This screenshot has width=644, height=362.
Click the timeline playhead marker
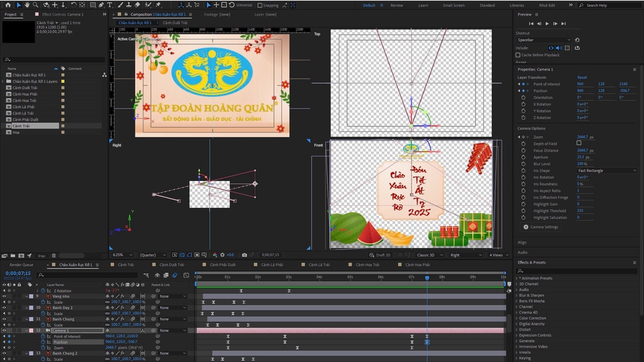pos(427,278)
